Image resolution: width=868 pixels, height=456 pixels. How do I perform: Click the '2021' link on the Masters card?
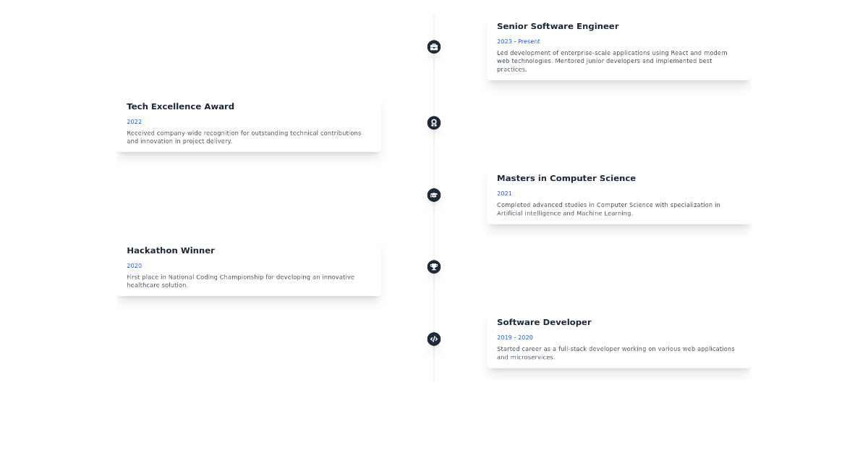[504, 193]
